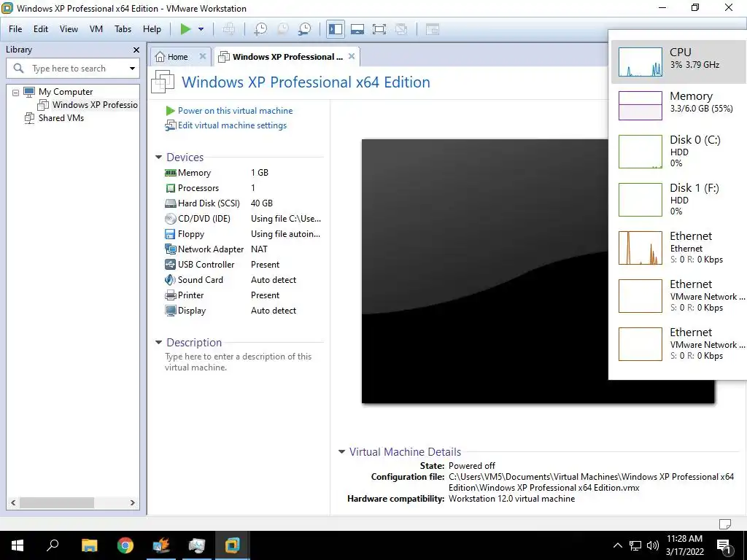747x560 pixels.
Task: Open the library search filter dropdown
Action: coord(133,69)
